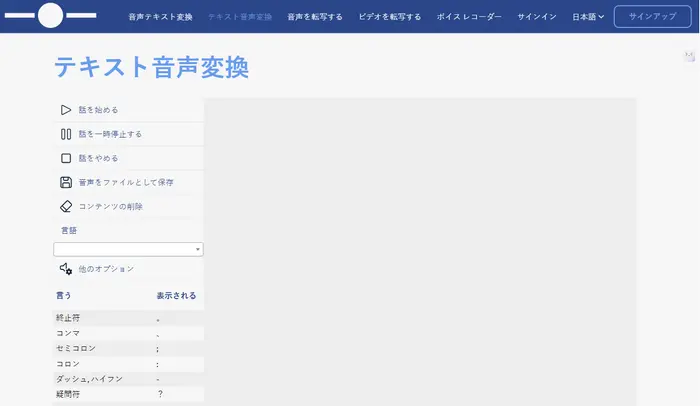Select the コロン row
This screenshot has width=700, height=406.
tap(128, 364)
